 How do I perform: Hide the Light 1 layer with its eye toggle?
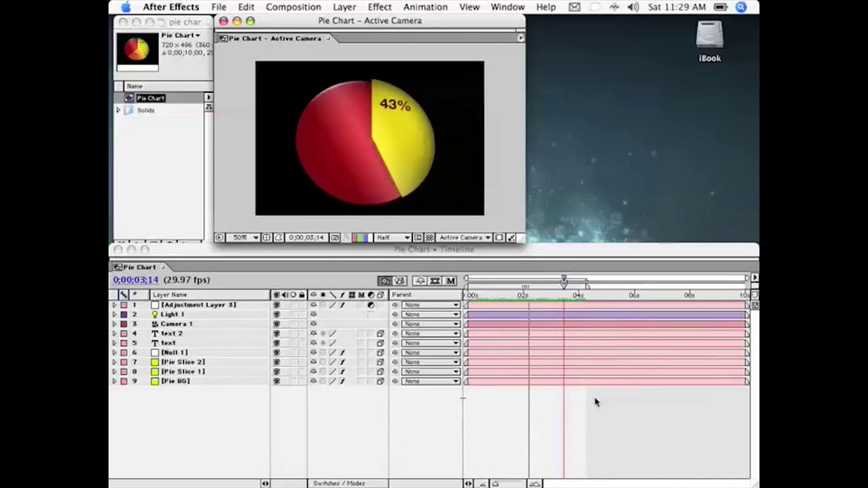(x=277, y=314)
